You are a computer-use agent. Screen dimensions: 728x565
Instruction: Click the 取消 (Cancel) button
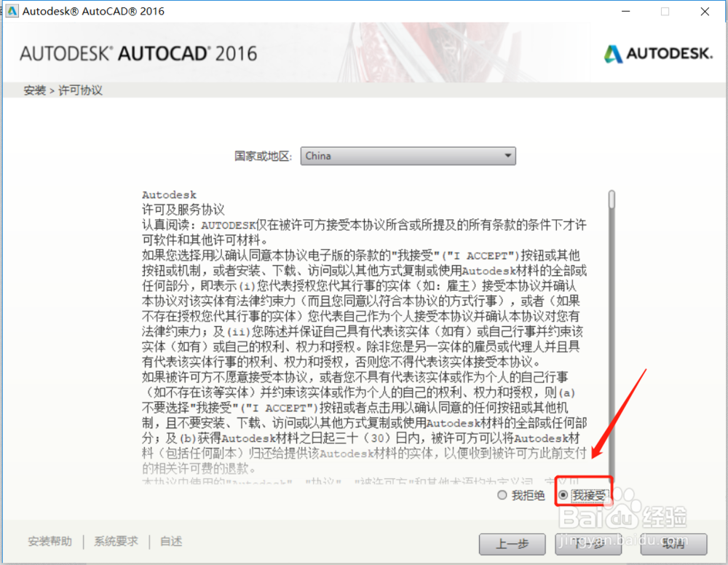673,544
